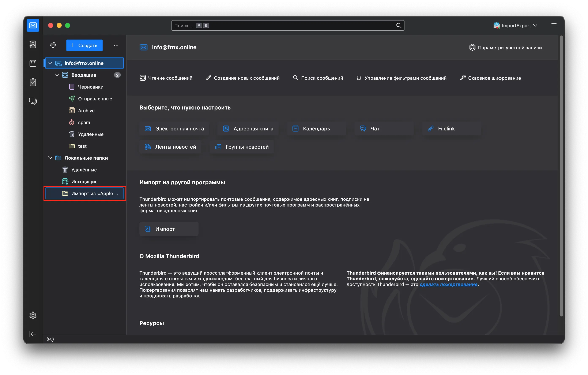Open the Calendar space icon
588x375 pixels.
[x=33, y=64]
